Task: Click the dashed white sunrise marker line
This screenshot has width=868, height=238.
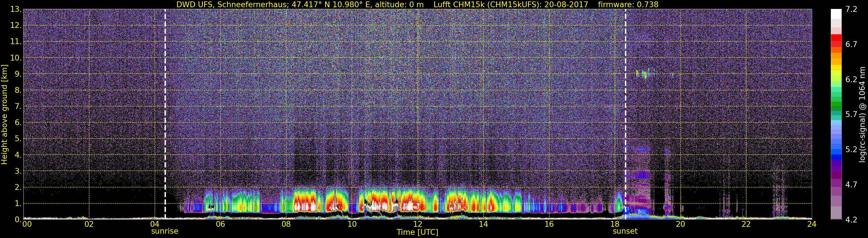Action: 165,114
